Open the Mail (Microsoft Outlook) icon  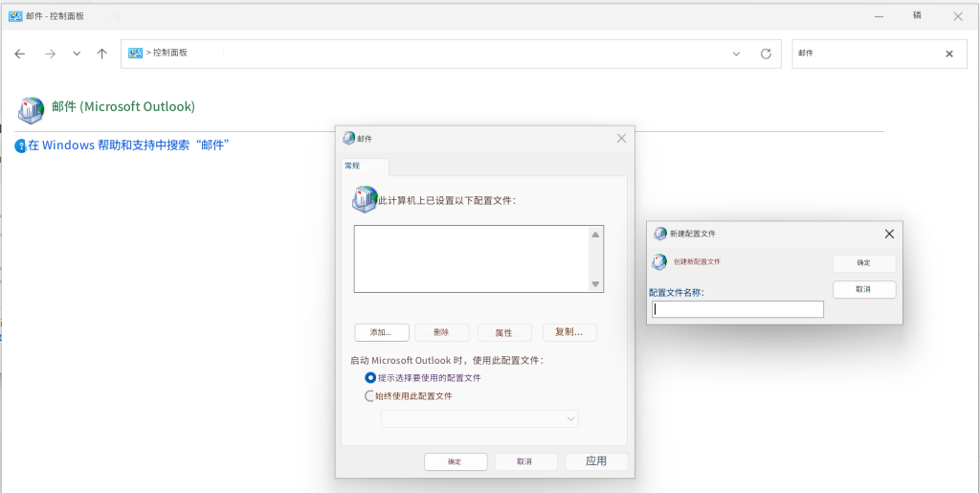31,109
